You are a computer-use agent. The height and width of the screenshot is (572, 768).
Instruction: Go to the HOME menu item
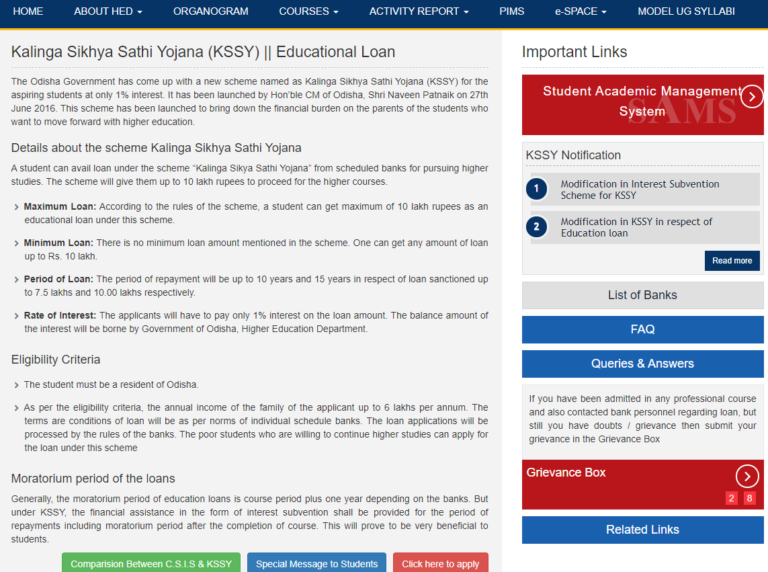[28, 11]
